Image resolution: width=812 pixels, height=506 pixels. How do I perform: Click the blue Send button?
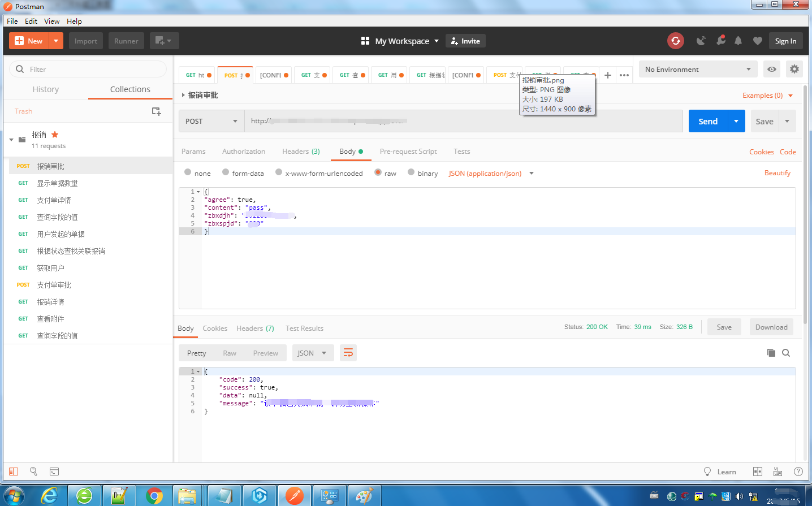(707, 121)
